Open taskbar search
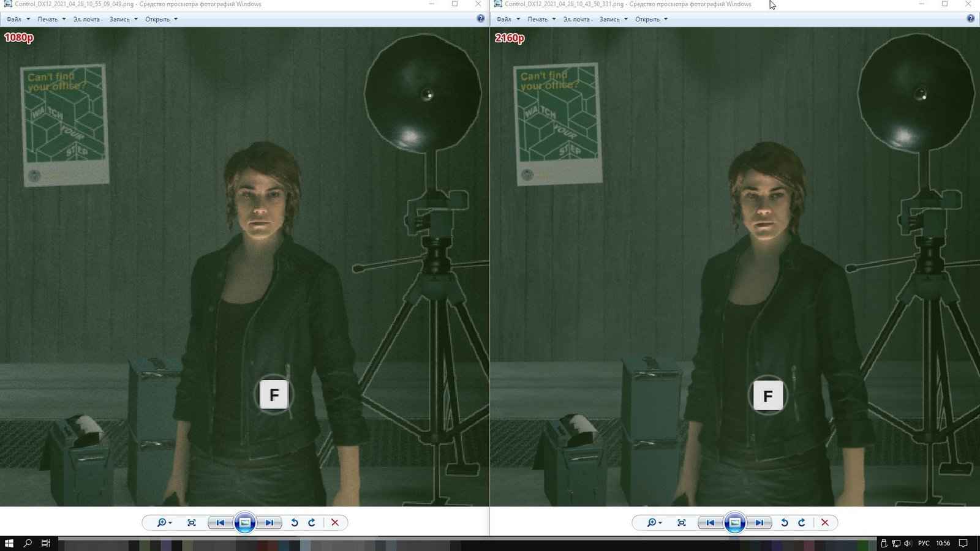This screenshot has height=551, width=980. click(x=28, y=543)
